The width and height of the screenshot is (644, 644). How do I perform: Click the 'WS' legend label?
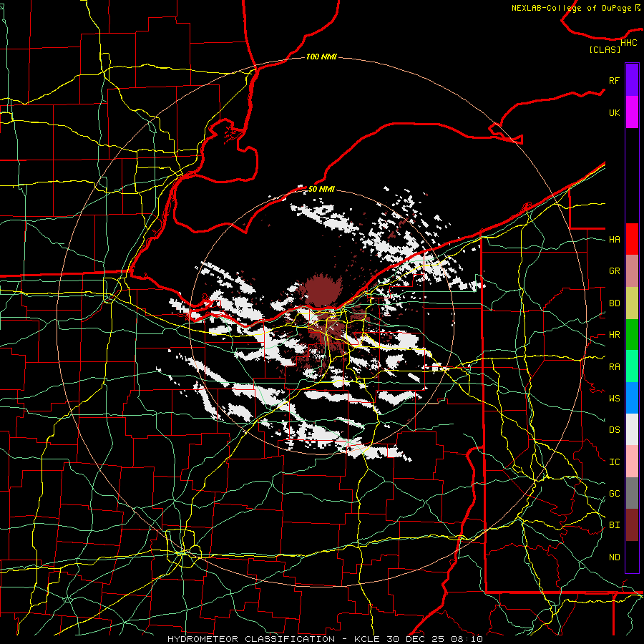point(614,399)
